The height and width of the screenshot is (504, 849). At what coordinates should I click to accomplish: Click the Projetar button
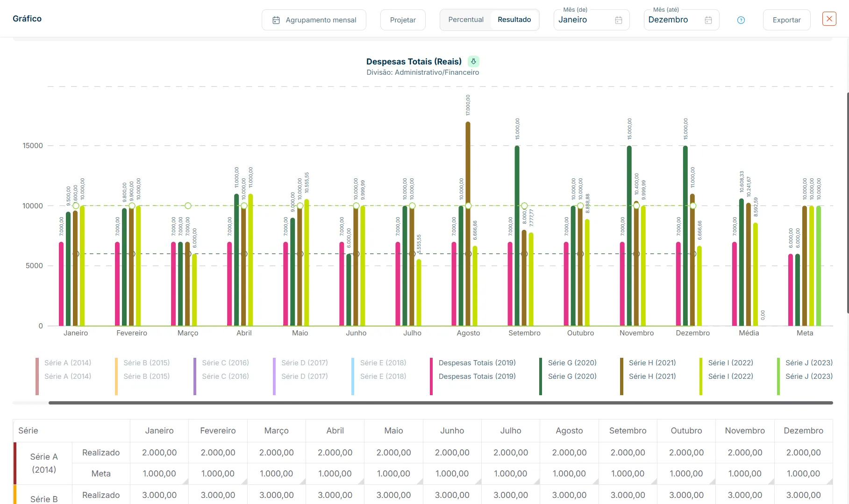[403, 20]
